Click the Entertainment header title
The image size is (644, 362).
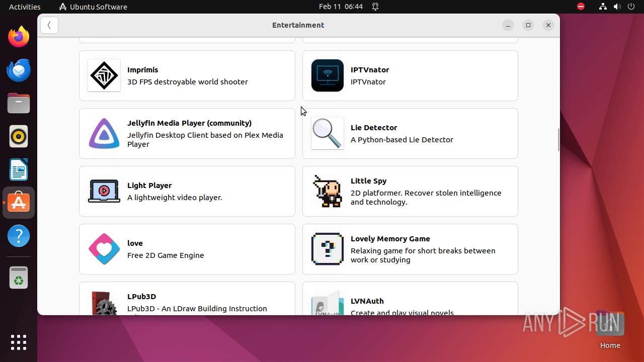click(298, 25)
